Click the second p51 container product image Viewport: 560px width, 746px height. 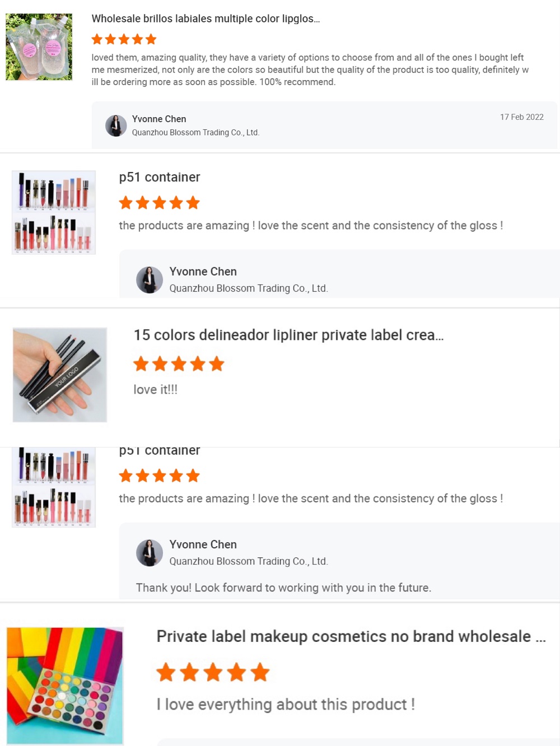53,487
